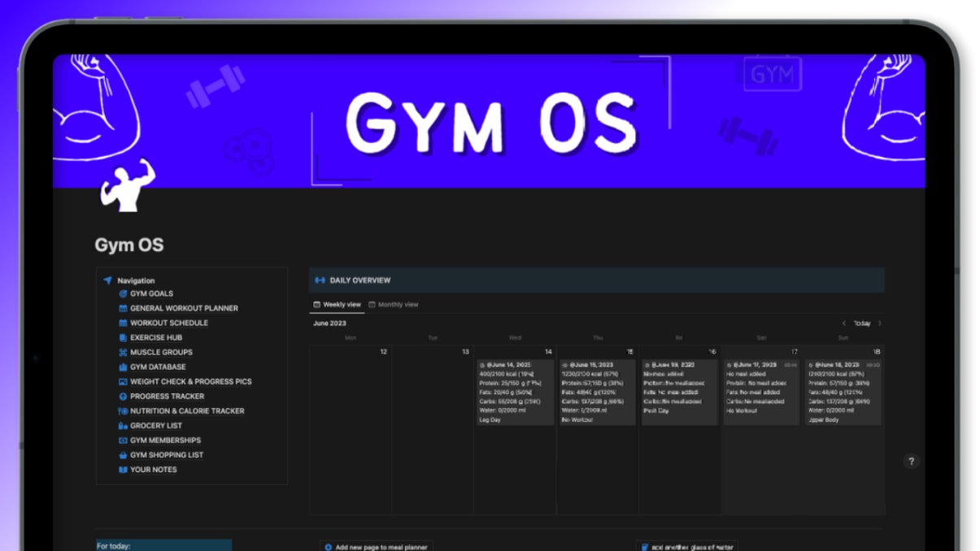Click the MUSCLE GROUPS command icon
Image resolution: width=980 pixels, height=551 pixels.
point(123,352)
